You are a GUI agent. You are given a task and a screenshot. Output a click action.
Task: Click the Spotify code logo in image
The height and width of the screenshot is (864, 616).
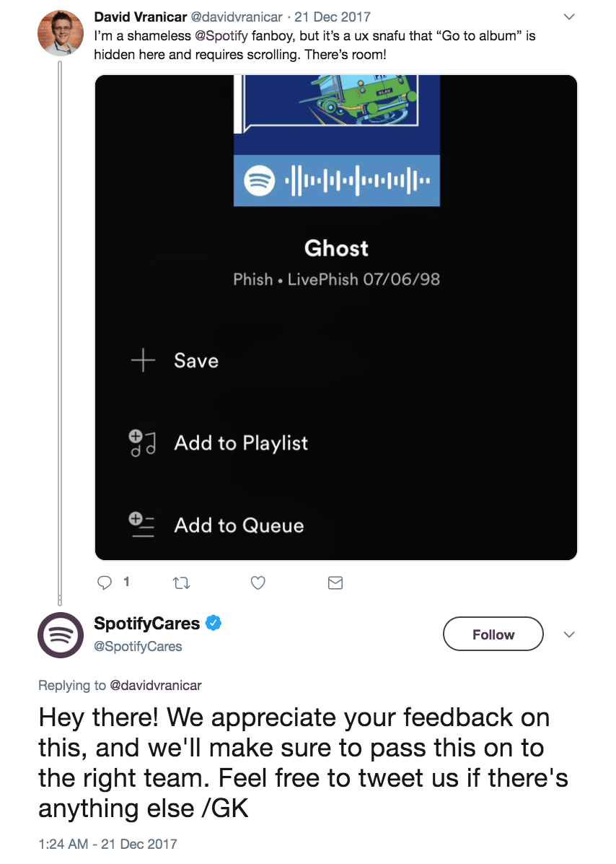pos(259,180)
